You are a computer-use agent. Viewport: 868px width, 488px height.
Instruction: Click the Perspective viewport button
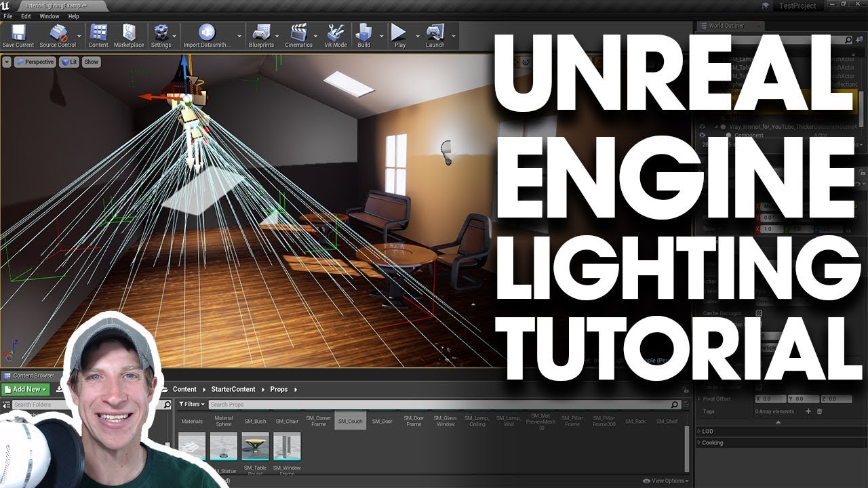pyautogui.click(x=35, y=62)
